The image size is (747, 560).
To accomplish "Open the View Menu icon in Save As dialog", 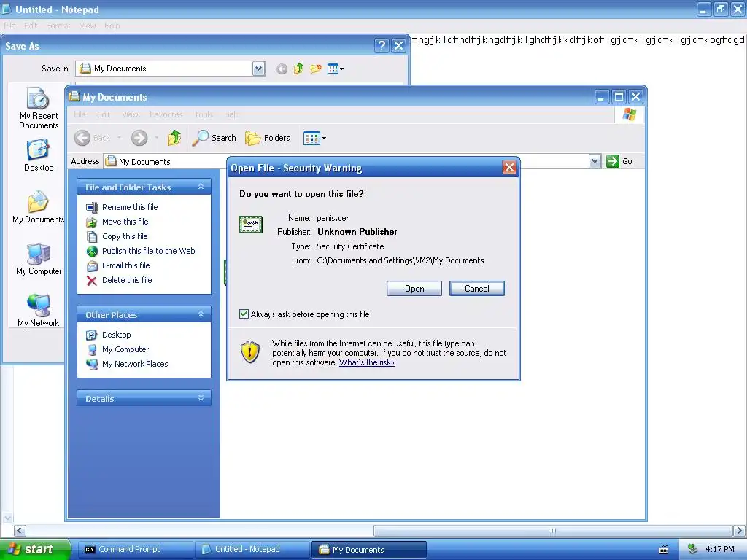I will [x=336, y=69].
